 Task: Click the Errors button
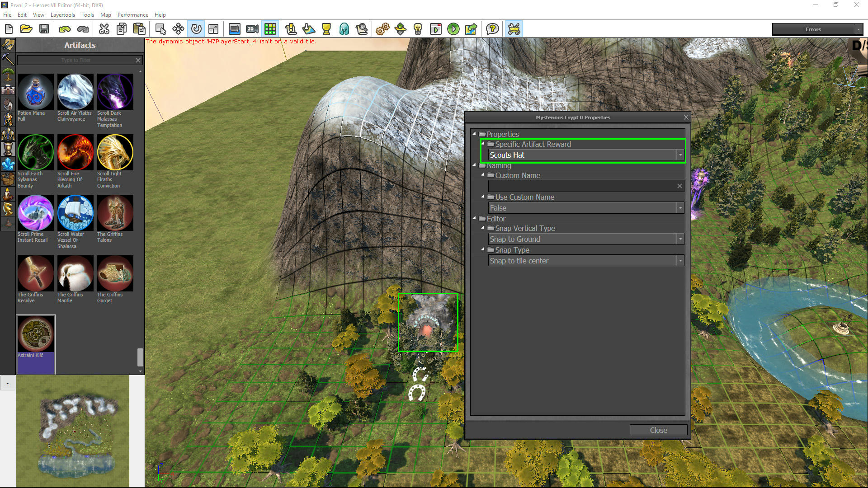tap(813, 29)
